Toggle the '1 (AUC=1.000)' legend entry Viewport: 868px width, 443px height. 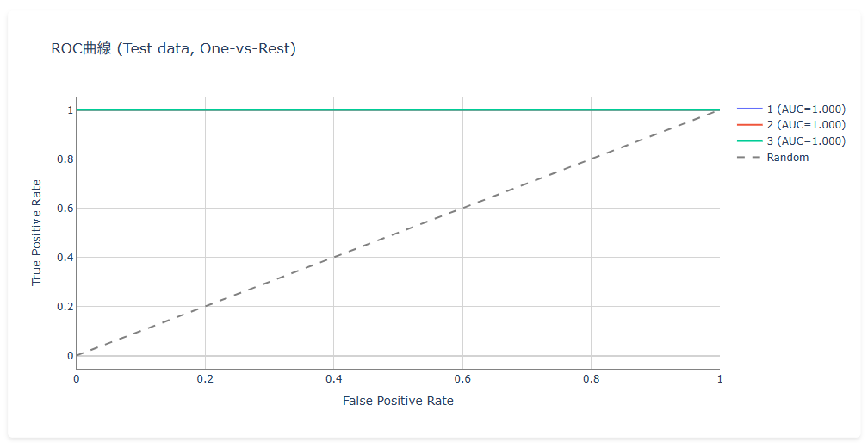[x=805, y=109]
